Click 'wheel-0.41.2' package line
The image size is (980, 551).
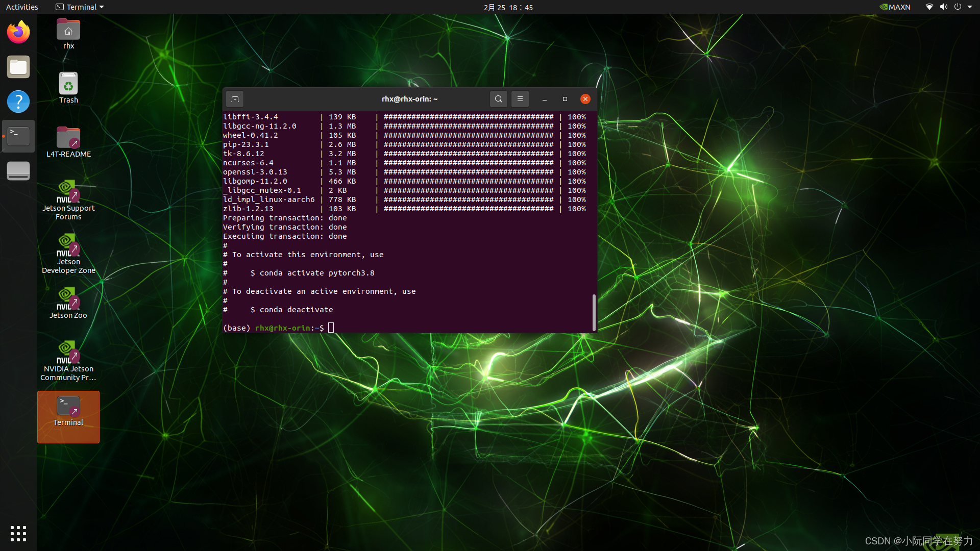click(404, 135)
